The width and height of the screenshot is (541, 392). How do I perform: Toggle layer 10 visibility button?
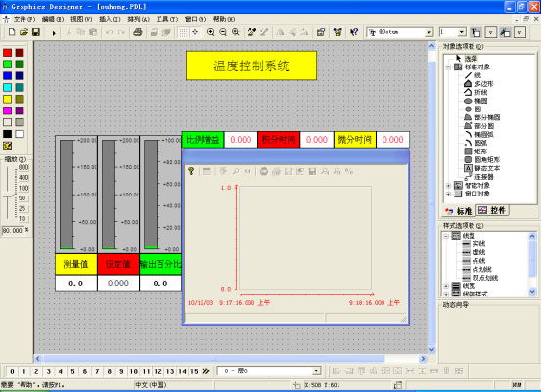pos(133,371)
